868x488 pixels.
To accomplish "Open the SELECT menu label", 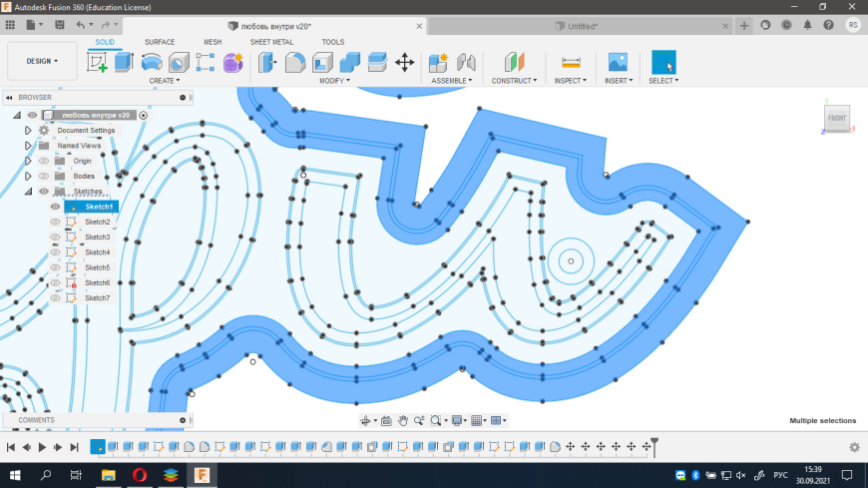I will 663,81.
